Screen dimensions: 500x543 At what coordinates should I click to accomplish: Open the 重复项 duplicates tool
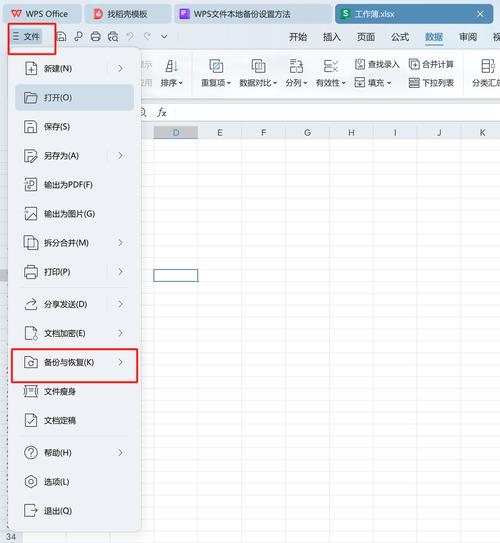point(216,73)
